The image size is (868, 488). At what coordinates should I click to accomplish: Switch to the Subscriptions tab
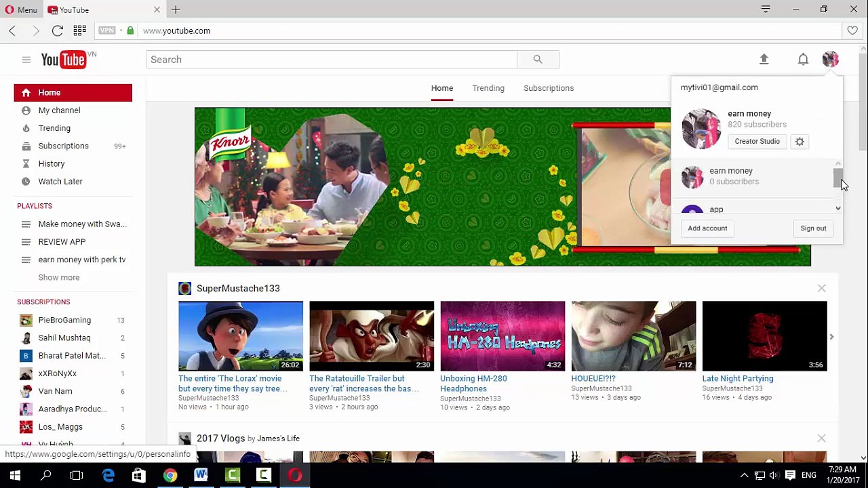point(549,88)
